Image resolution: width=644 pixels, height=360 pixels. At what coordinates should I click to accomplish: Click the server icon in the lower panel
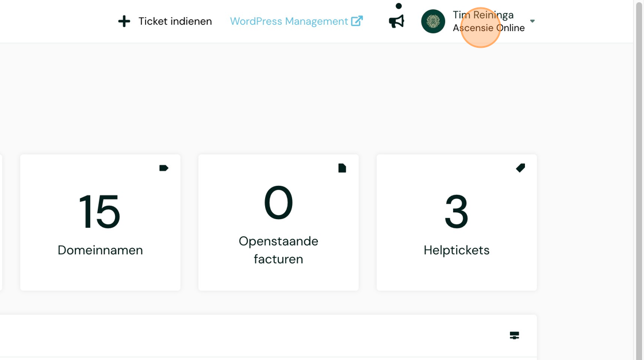(x=514, y=335)
